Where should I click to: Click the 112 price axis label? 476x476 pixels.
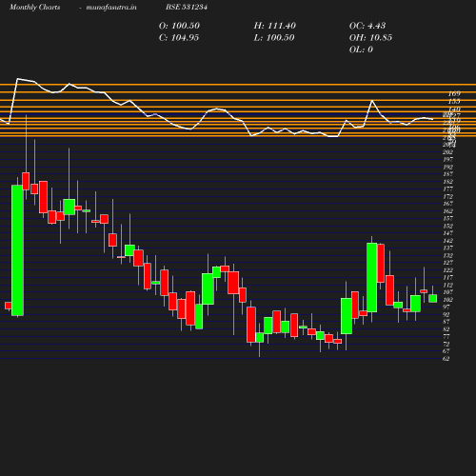click(447, 285)
